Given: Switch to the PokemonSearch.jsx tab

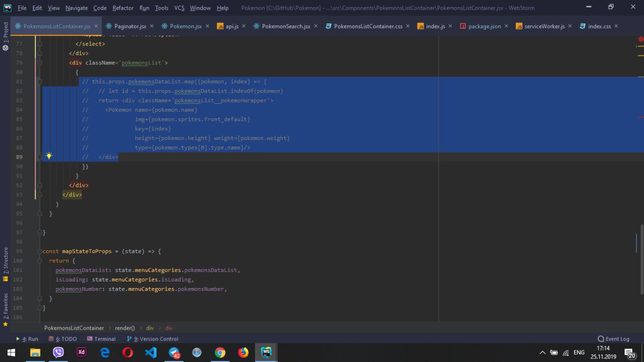Looking at the screenshot, I should pos(286,26).
